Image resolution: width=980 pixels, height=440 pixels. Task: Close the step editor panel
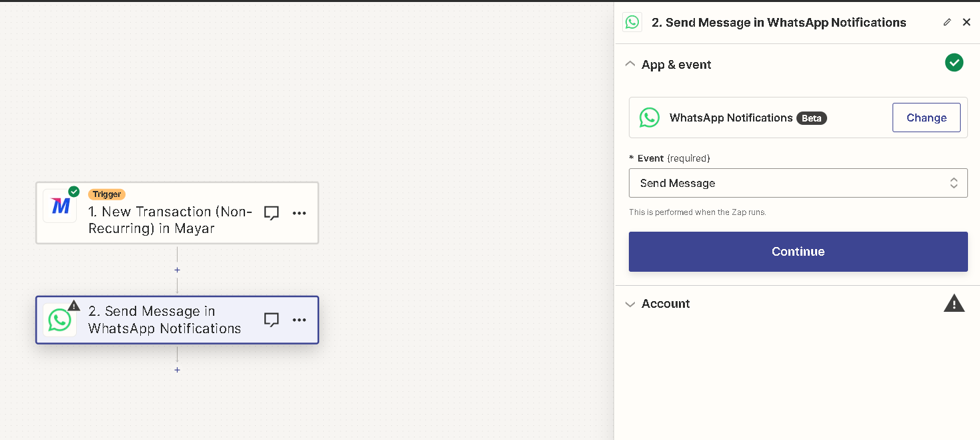(x=967, y=22)
